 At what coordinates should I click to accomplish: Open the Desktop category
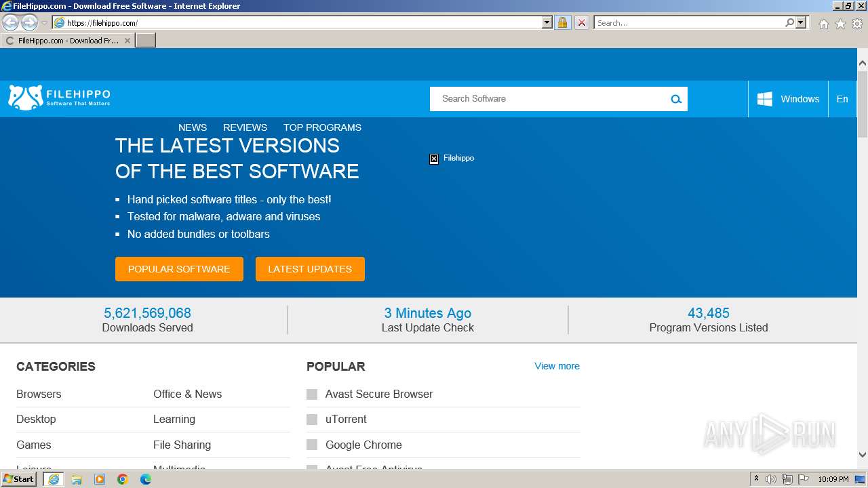36,420
